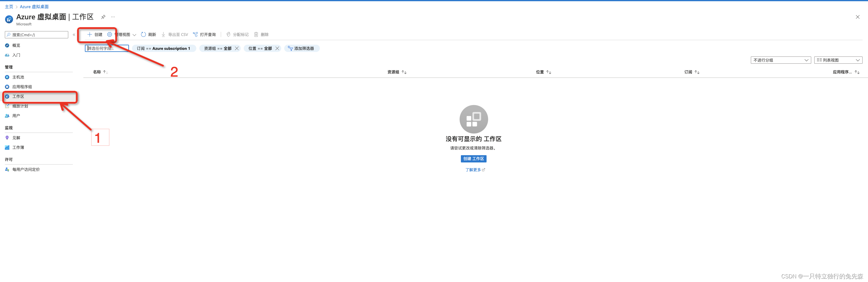Sort by 位置 column header

(544, 72)
